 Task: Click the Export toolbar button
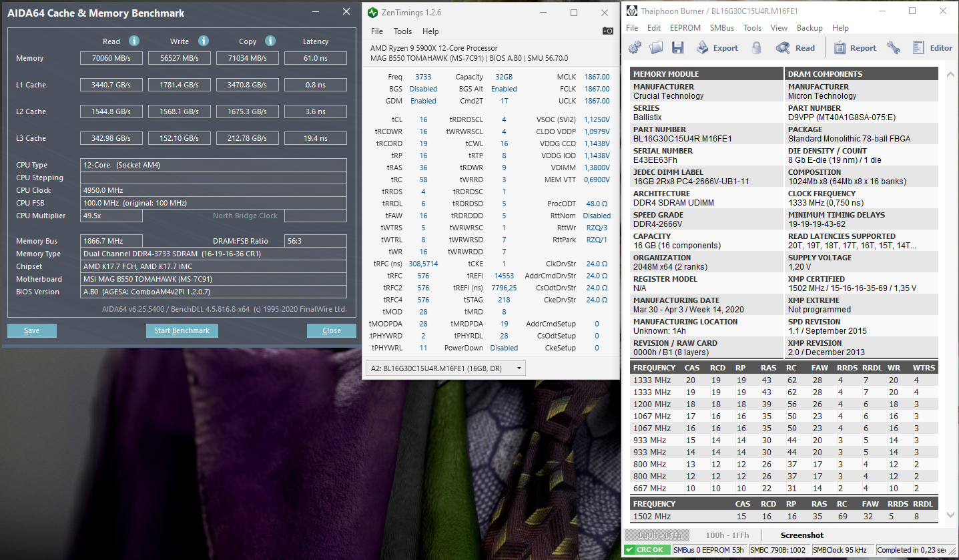pos(717,47)
